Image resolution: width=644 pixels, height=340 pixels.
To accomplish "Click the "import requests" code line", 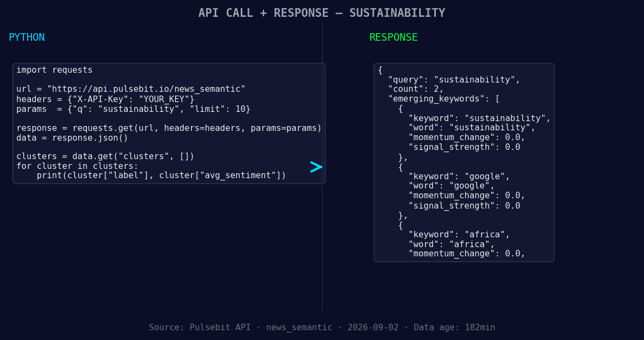I will [55, 70].
